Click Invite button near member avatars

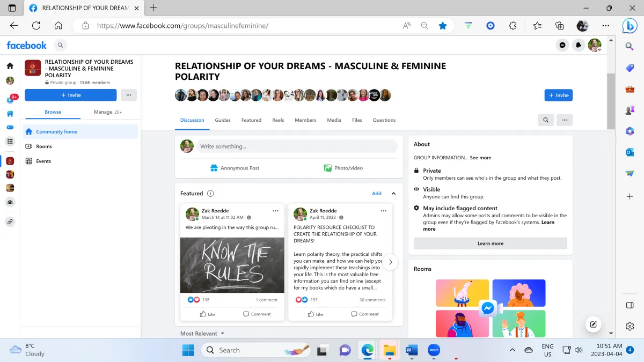pyautogui.click(x=558, y=95)
